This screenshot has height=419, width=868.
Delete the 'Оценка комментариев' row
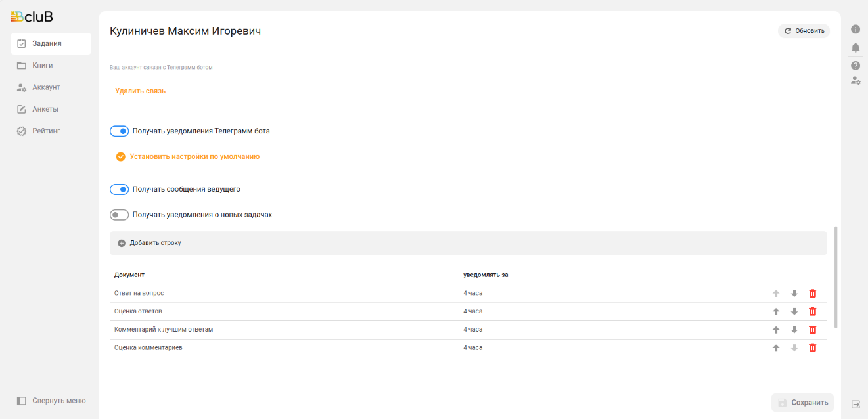coord(812,348)
